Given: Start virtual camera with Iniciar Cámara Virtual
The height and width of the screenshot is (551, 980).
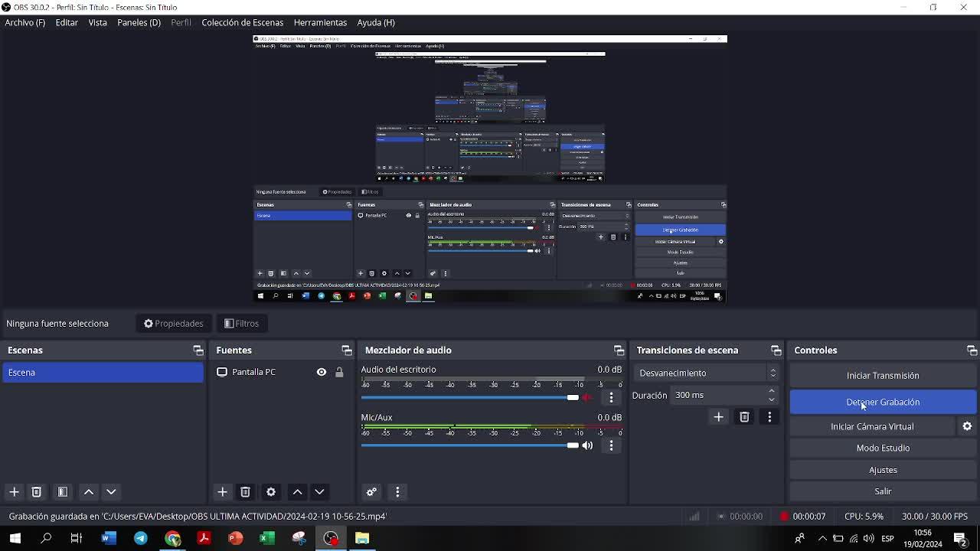Looking at the screenshot, I should point(872,426).
